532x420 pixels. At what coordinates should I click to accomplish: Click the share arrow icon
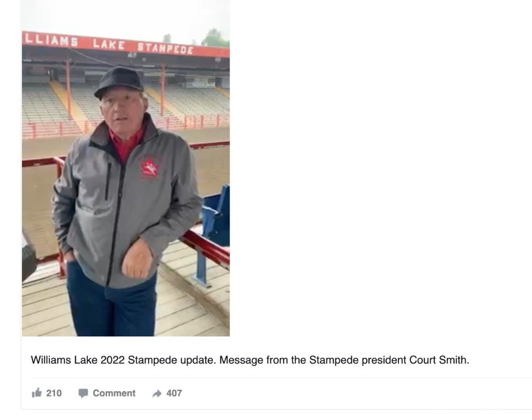[157, 393]
